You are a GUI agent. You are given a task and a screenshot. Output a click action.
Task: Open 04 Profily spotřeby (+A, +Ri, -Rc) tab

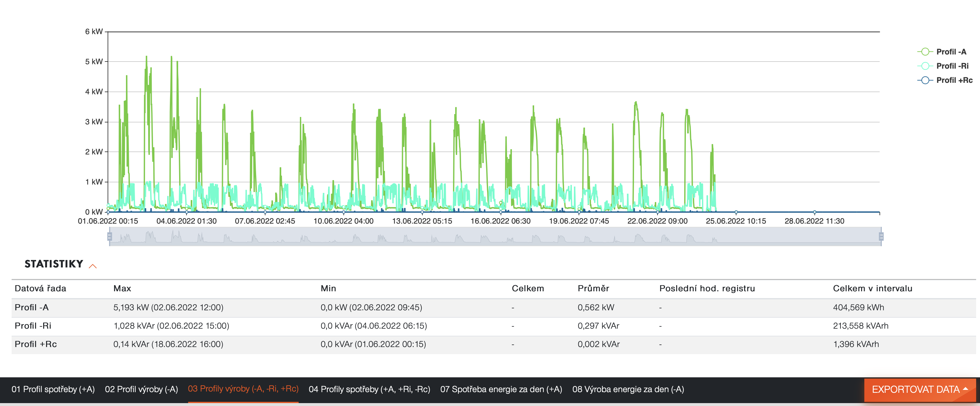click(x=370, y=389)
